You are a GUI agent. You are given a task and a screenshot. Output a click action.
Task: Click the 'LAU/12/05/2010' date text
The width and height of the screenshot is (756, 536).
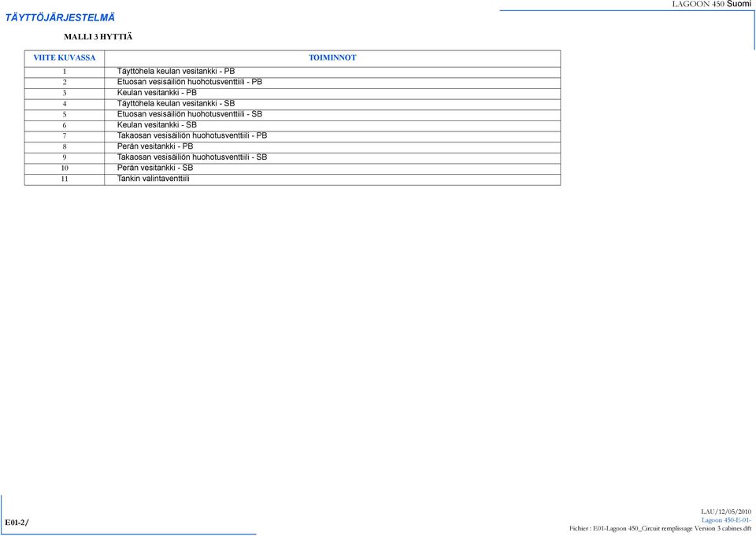[x=726, y=512]
